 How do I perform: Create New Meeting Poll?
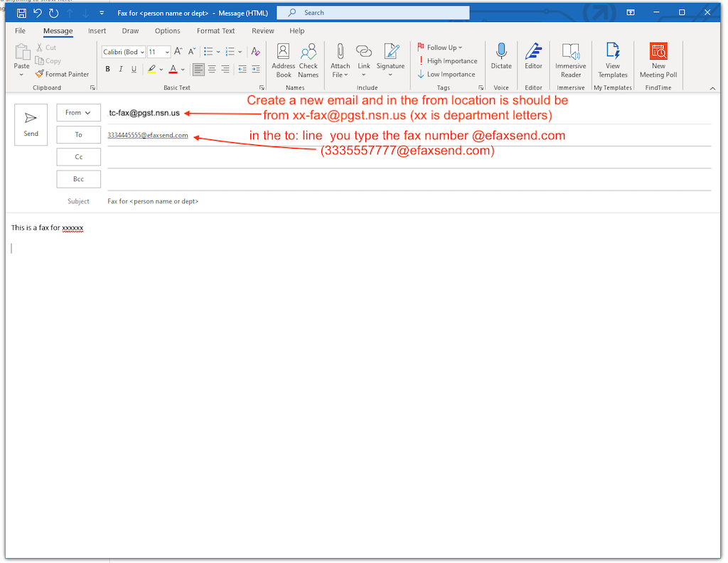(x=658, y=60)
